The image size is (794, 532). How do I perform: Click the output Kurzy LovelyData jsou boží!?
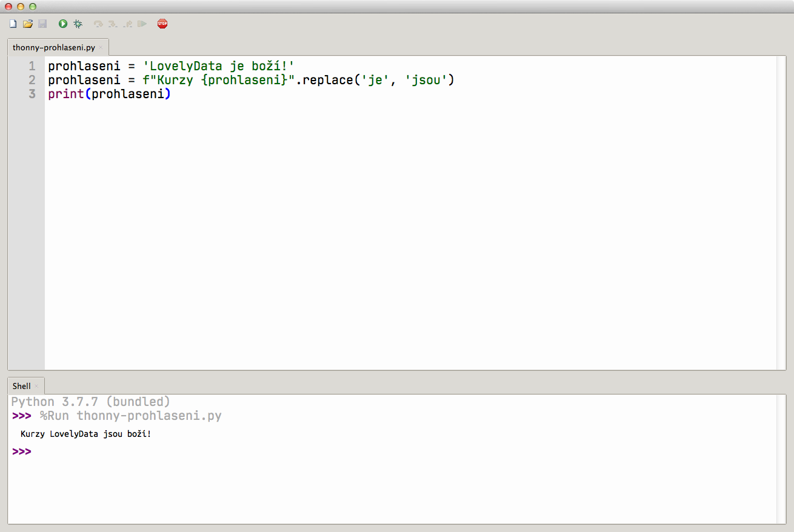[x=85, y=434]
